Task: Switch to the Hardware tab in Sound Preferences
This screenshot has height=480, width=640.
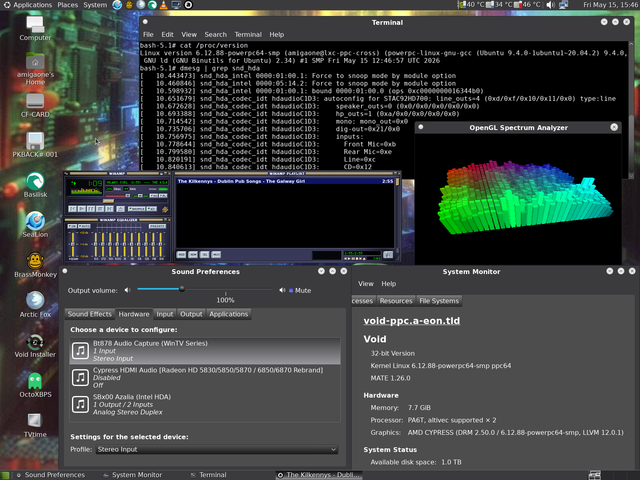Action: point(134,314)
